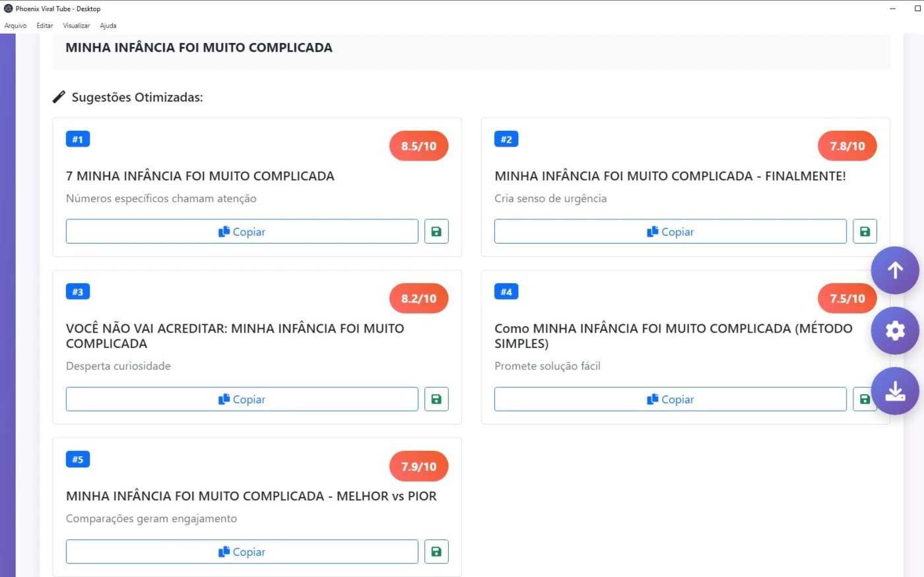924x577 pixels.
Task: Copy the '(MÉTODO SIMPLES)' title suggestion
Action: click(x=671, y=399)
